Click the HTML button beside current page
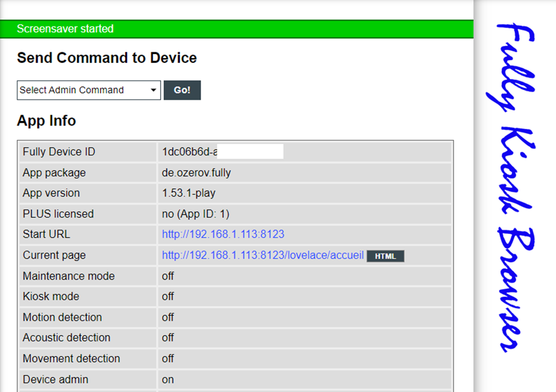556x392 pixels. pos(385,256)
